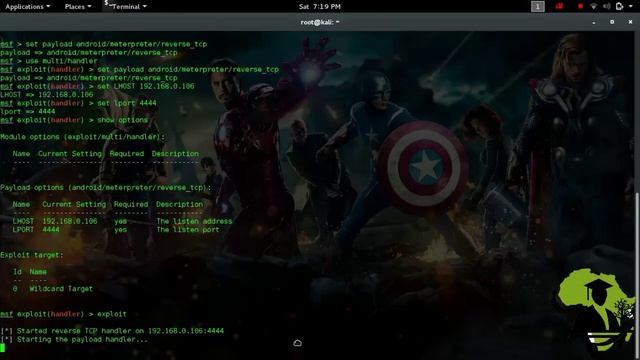This screenshot has width=640, height=360.
Task: Click 'Started reverse TCP handler' status line
Action: click(112, 331)
